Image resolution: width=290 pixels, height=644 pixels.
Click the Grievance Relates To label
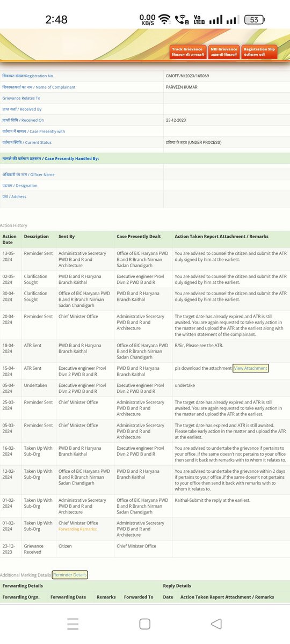point(21,98)
